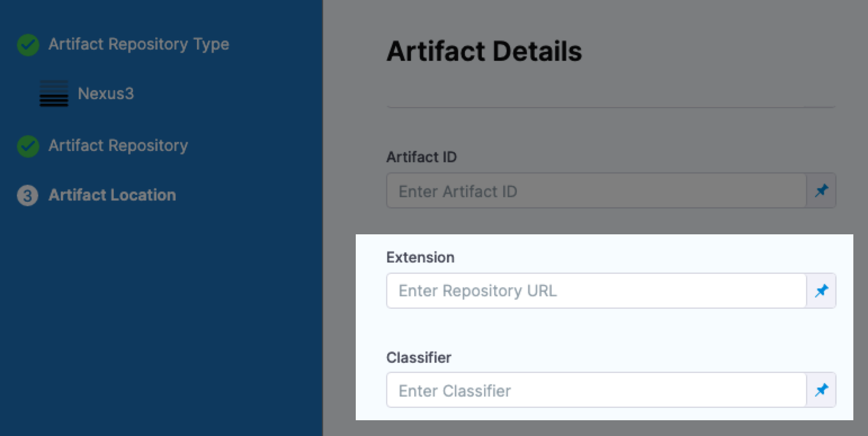The image size is (868, 436).
Task: Click the pin icon next to Classifier field
Action: [x=821, y=390]
